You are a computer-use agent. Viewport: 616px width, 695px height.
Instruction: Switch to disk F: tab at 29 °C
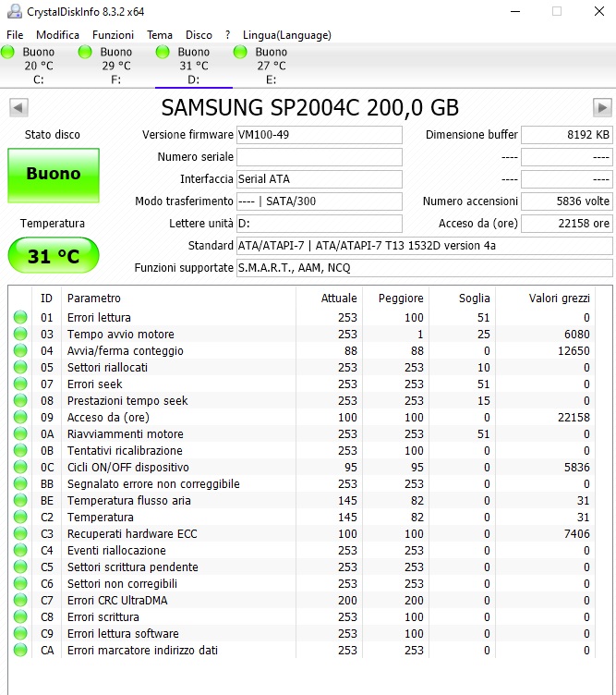point(116,66)
